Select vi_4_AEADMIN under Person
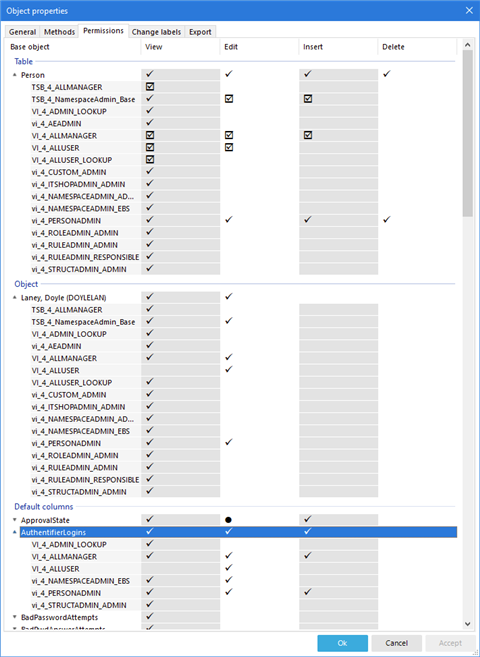This screenshot has width=480, height=657. tap(57, 124)
